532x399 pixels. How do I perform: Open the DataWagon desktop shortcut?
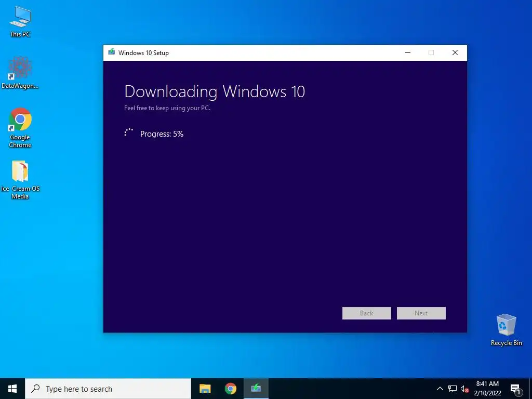pyautogui.click(x=20, y=73)
